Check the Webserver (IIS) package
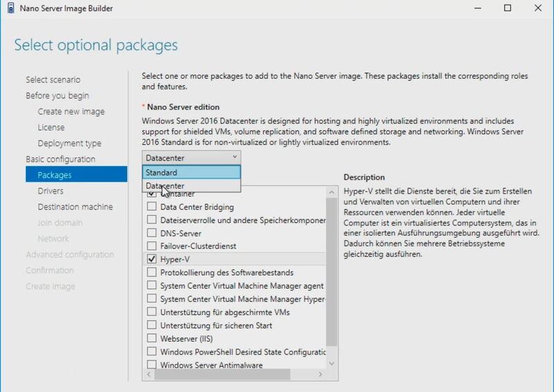This screenshot has width=554, height=392. 152,338
